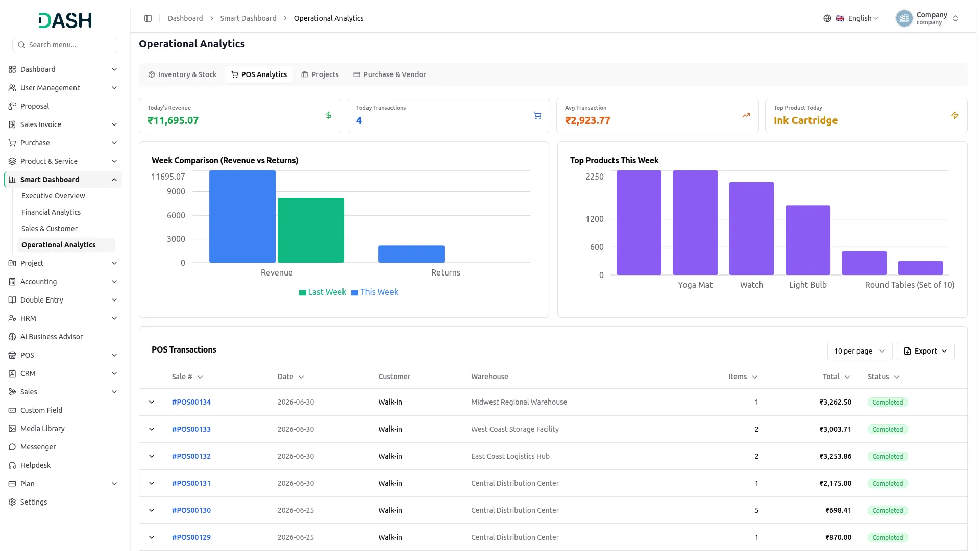The image size is (980, 551).
Task: Click the blue Returns bar in chart
Action: point(411,254)
